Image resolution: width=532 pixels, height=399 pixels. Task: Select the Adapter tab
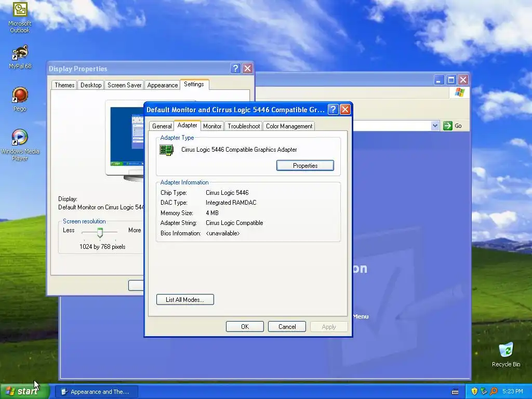(187, 125)
